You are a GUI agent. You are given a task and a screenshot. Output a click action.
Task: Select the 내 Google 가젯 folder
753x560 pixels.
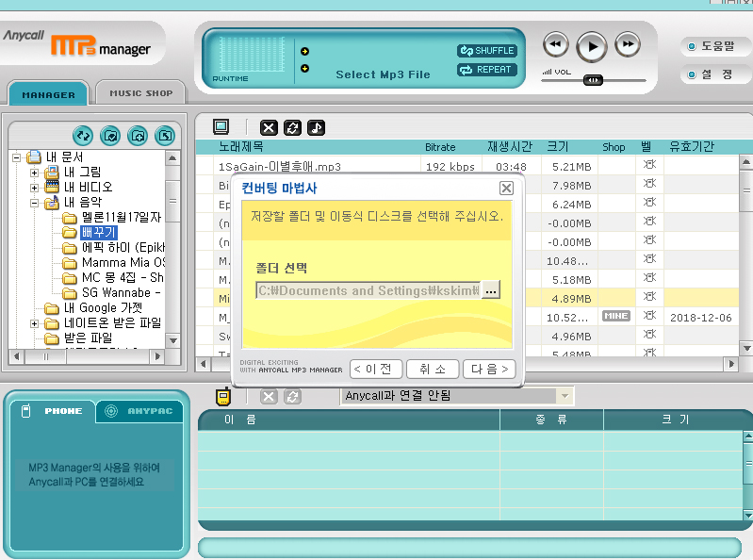pos(103,308)
